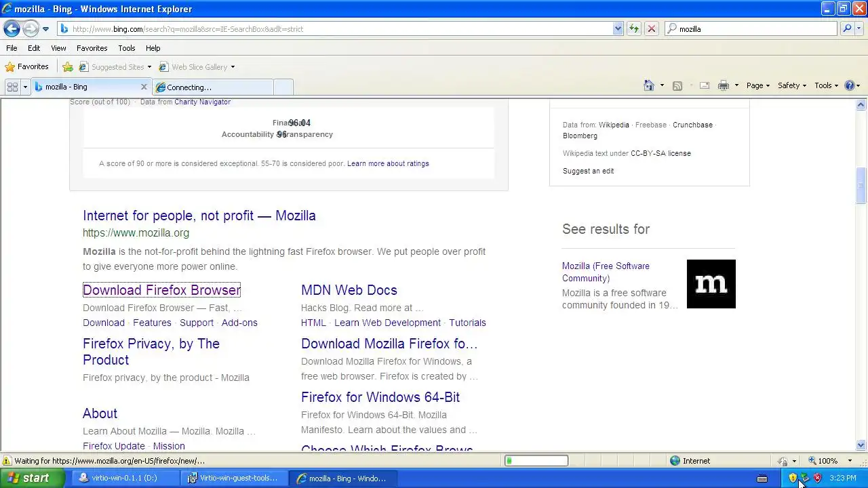868x488 pixels.
Task: Click the Download Firefox Browser link
Action: (x=161, y=290)
